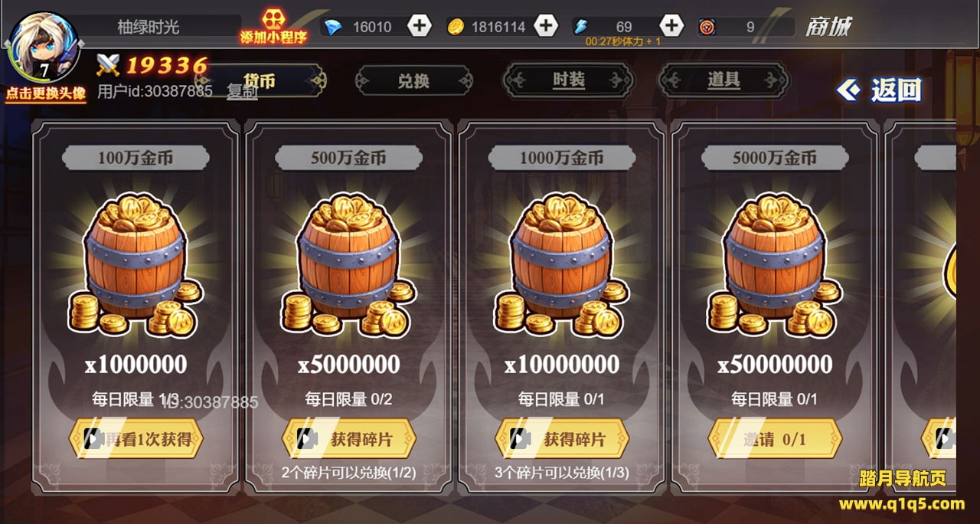Go back using the 返回 arrow
Viewport: 980px width, 524px height.
pyautogui.click(x=878, y=90)
